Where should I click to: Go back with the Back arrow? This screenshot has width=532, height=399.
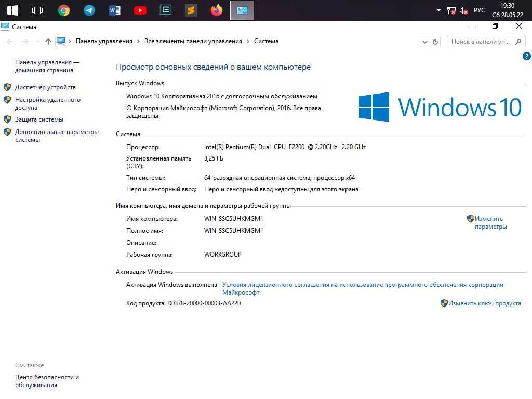coord(10,42)
